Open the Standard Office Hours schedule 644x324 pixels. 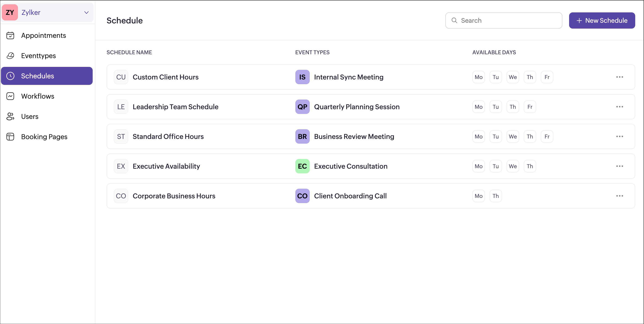coord(168,137)
